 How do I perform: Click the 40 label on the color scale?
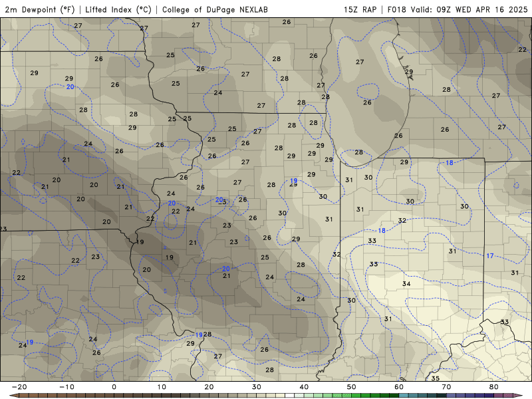tap(304, 387)
